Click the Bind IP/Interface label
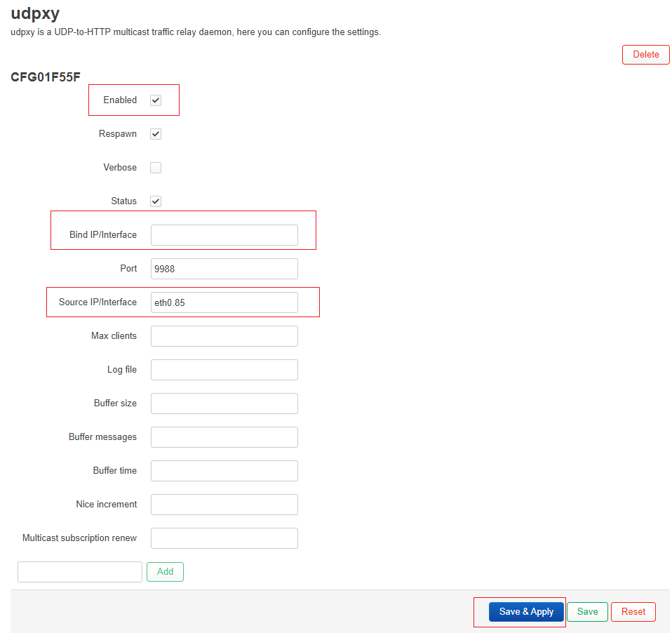The height and width of the screenshot is (633, 672). (x=103, y=234)
